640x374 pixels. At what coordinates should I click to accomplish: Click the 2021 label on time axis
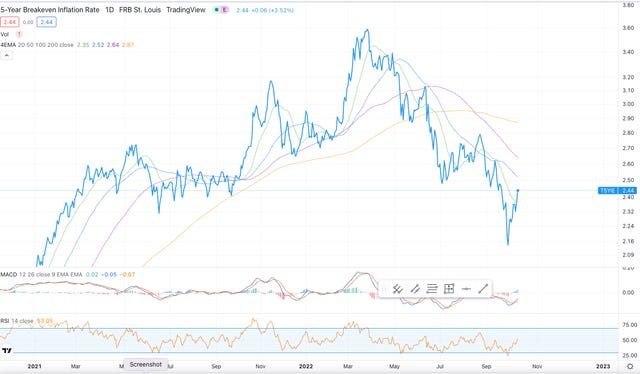(35, 366)
